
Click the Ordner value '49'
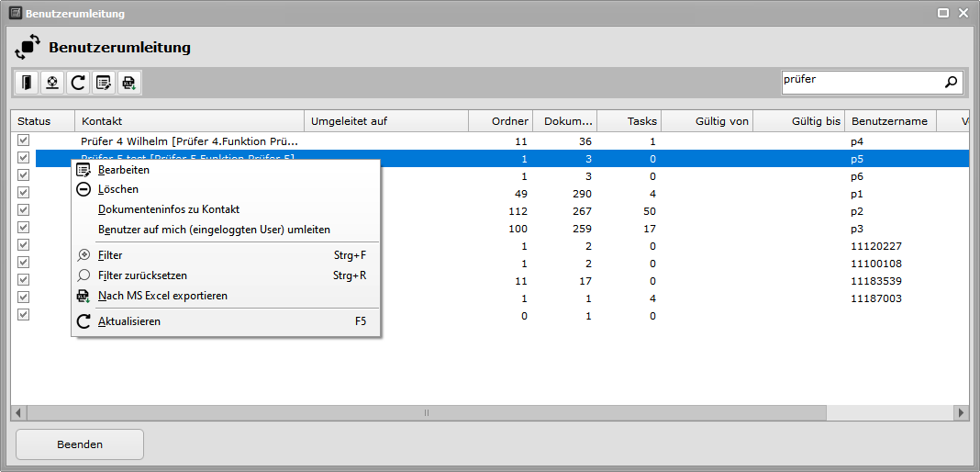tap(521, 194)
